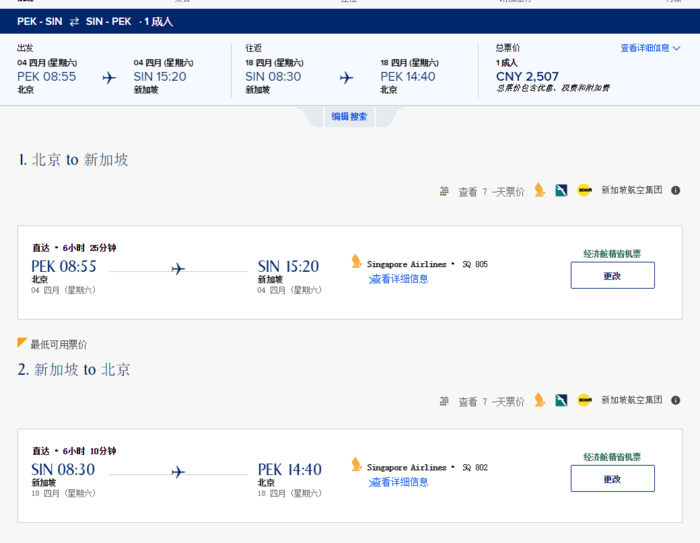Open 查看 7 一天票价 for the return flight
The width and height of the screenshot is (700, 543).
point(490,402)
